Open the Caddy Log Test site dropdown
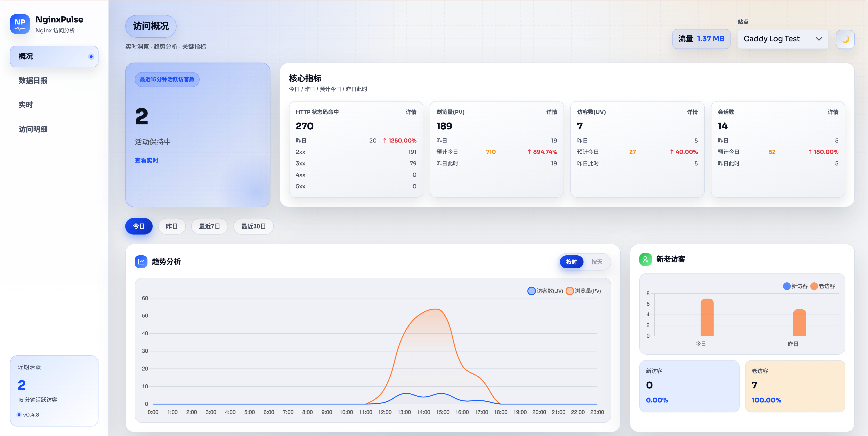Viewport: 868px width, 436px height. point(772,39)
